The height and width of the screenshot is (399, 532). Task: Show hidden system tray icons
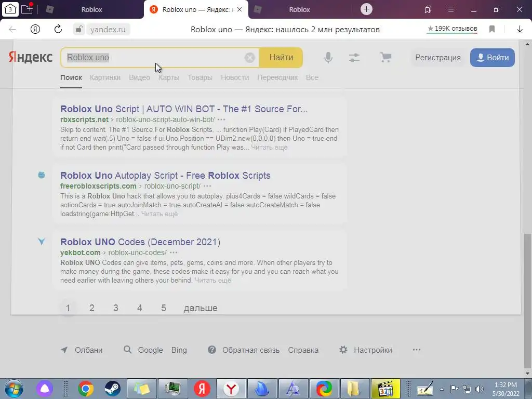pyautogui.click(x=442, y=389)
